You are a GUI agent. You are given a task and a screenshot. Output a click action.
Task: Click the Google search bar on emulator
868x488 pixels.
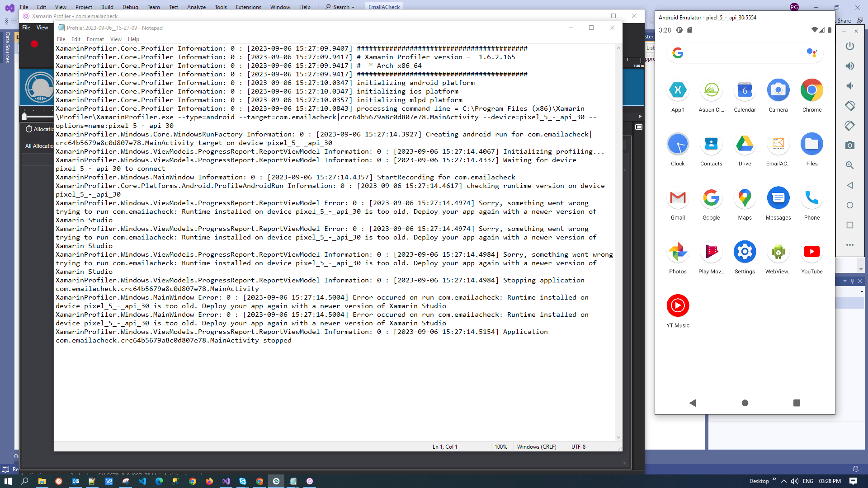741,53
